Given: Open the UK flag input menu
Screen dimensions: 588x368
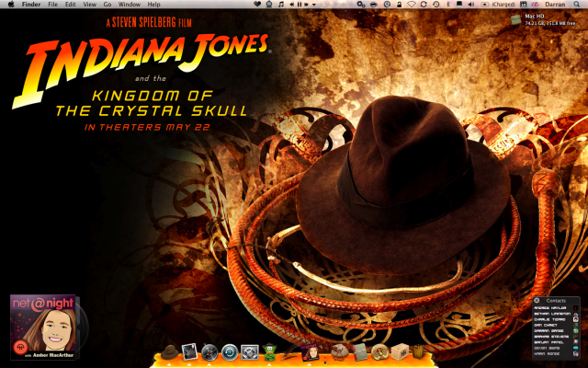Looking at the screenshot, I should (x=535, y=5).
